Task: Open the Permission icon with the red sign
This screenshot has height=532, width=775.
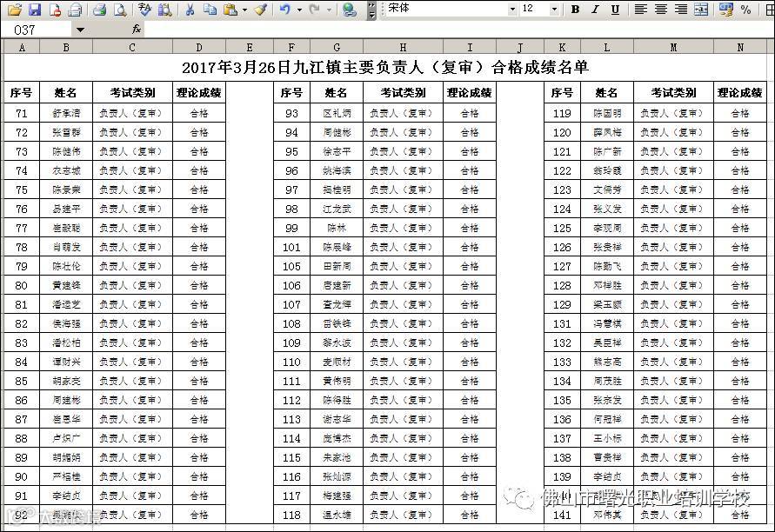Action: 55,9
